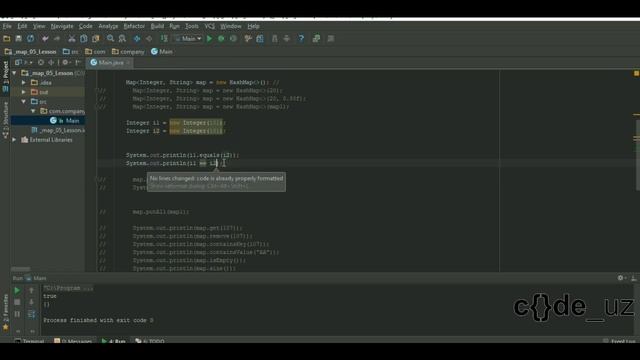Click the Paste toolbar icon
The image size is (640, 360).
click(x=96, y=39)
